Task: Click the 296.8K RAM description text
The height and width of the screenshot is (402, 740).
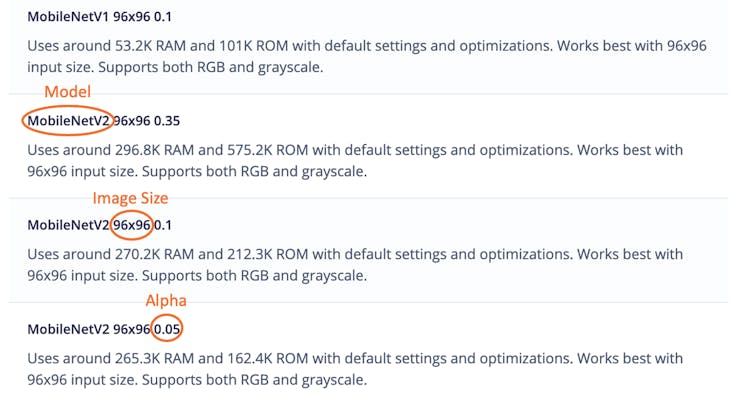Action: (154, 150)
